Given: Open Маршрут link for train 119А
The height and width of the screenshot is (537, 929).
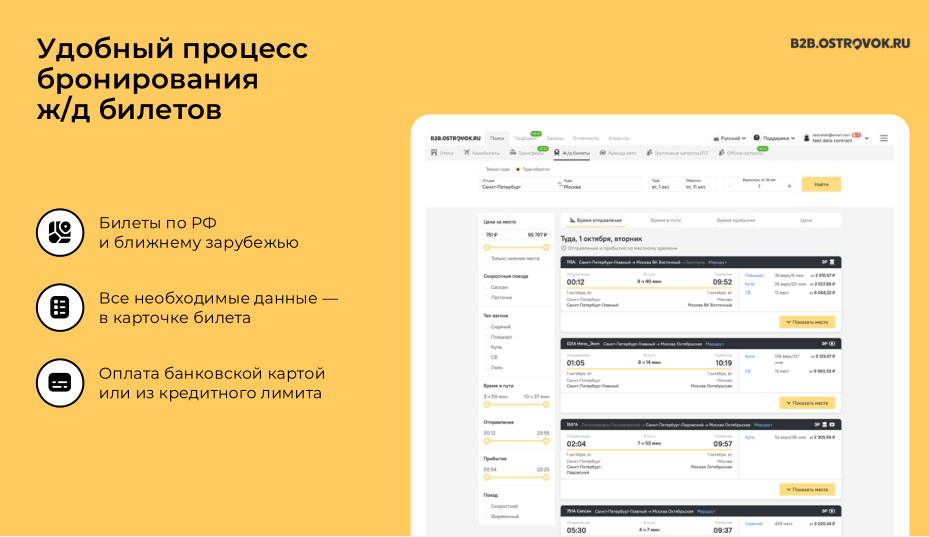Looking at the screenshot, I should coord(717,262).
